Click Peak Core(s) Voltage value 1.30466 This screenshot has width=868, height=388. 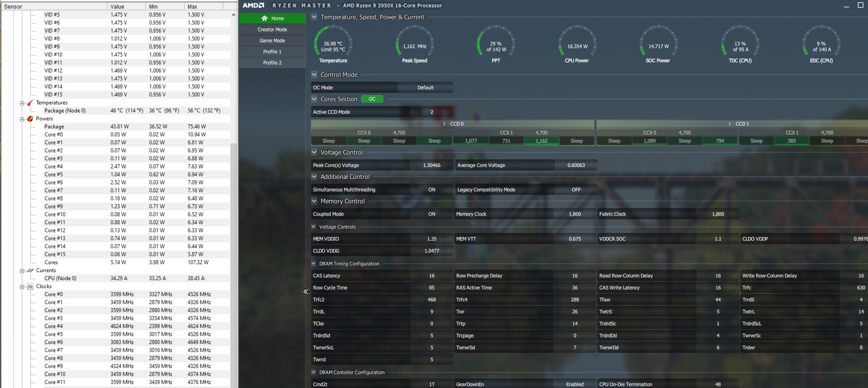(432, 165)
